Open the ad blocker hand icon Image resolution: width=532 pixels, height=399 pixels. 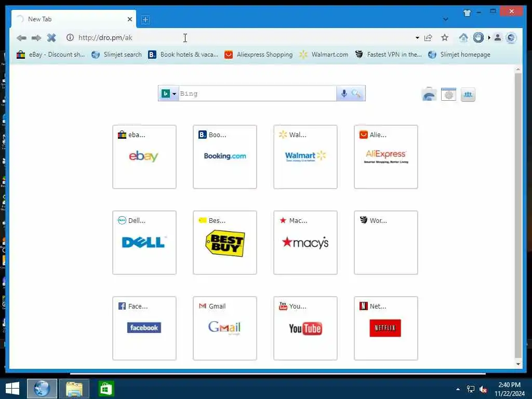click(478, 37)
